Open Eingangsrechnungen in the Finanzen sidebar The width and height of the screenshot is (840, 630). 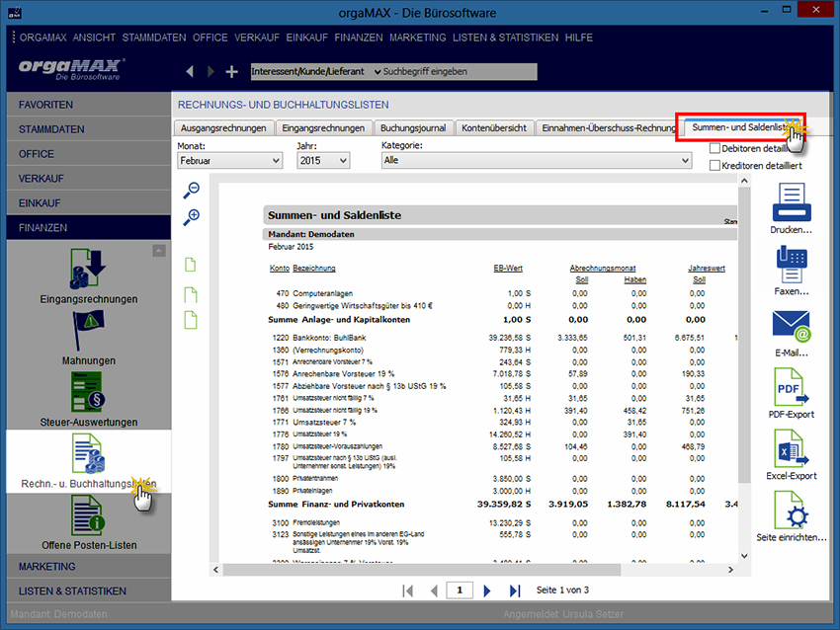88,276
